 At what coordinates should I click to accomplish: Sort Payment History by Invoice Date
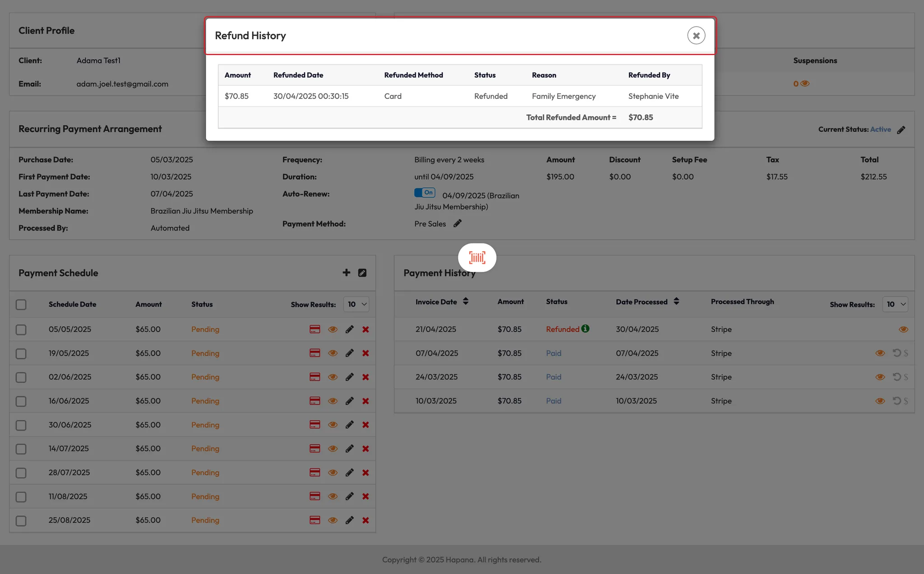(x=465, y=302)
